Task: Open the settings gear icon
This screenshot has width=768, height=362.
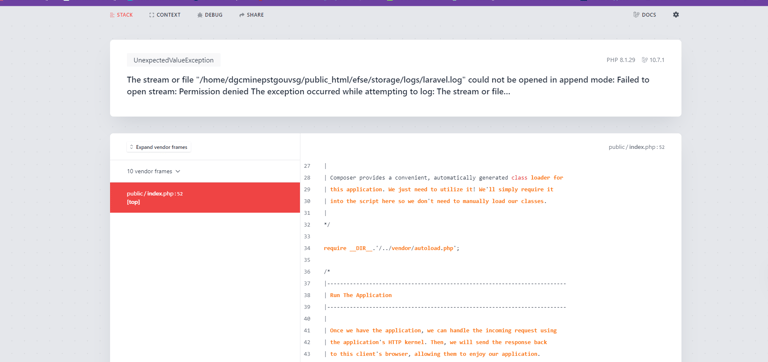Action: (x=676, y=15)
